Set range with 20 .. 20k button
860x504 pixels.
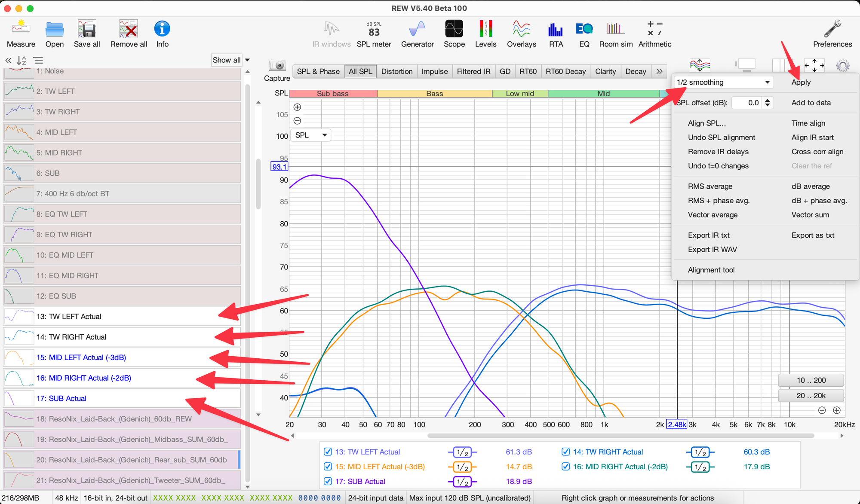point(811,395)
